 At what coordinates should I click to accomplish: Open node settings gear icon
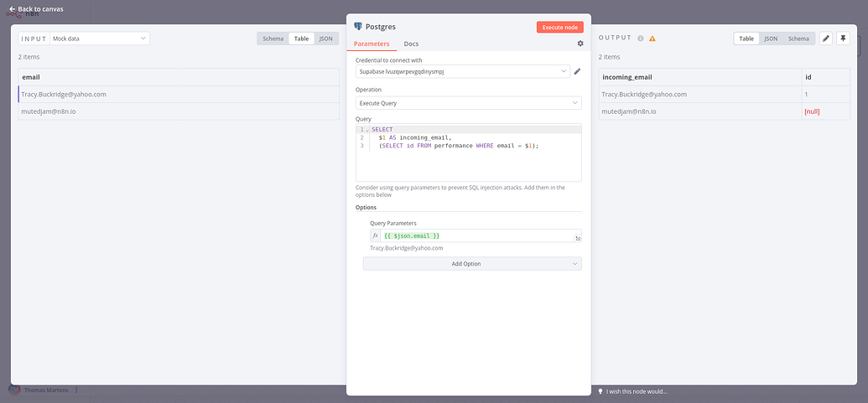coord(580,44)
